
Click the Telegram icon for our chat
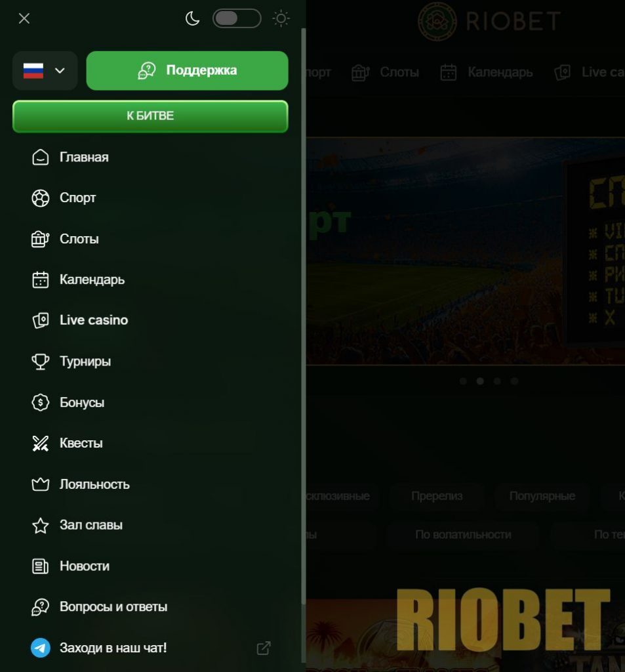click(x=40, y=648)
